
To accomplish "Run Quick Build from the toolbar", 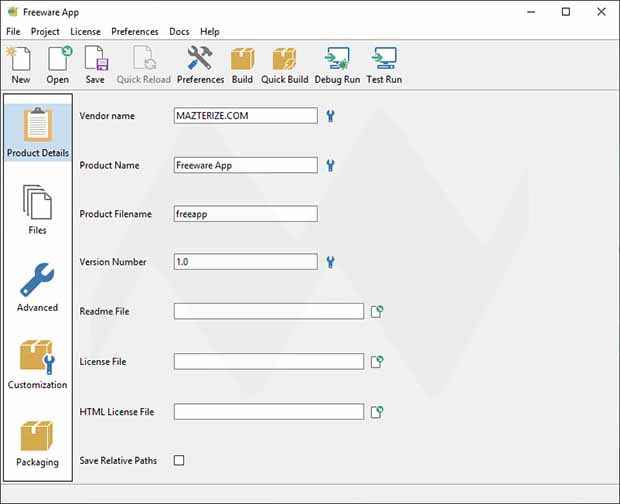I will pos(284,64).
